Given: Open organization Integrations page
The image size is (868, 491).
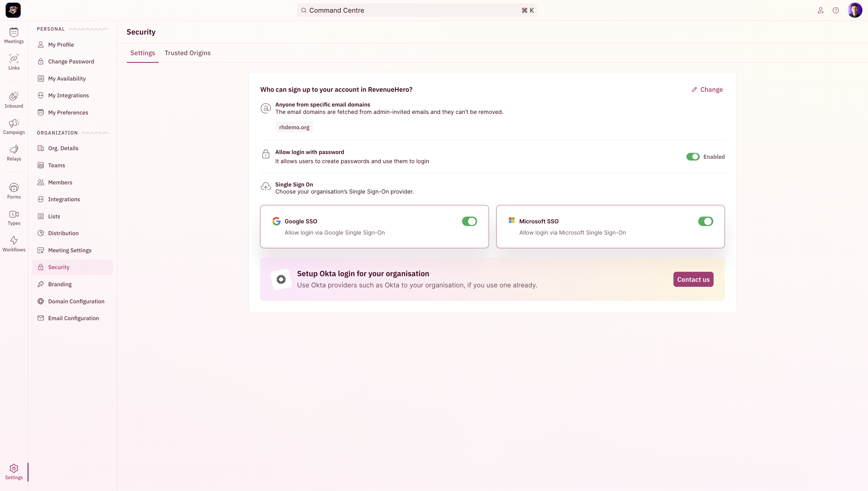Looking at the screenshot, I should 73,199.
